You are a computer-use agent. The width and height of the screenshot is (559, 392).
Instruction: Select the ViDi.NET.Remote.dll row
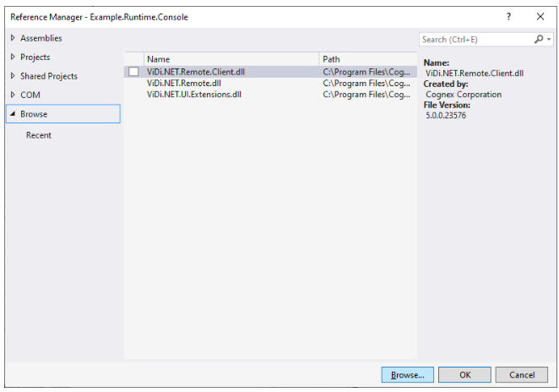pos(183,83)
